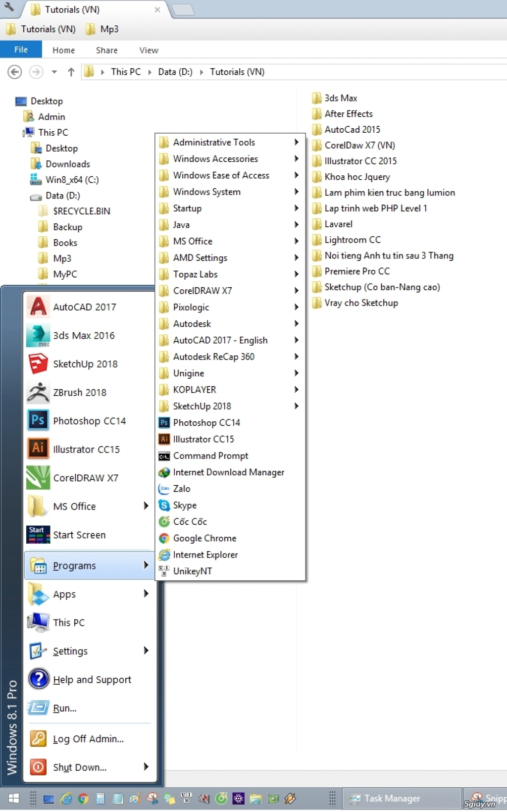Expand Shut Down options arrow

pyautogui.click(x=146, y=767)
